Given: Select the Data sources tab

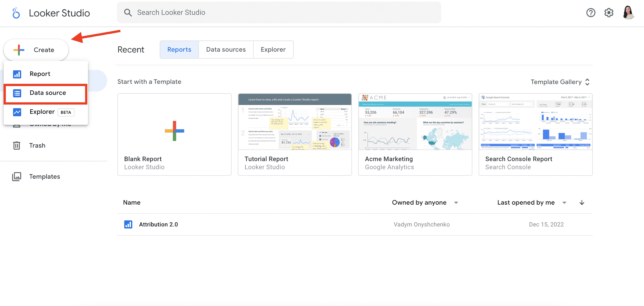Looking at the screenshot, I should point(226,49).
